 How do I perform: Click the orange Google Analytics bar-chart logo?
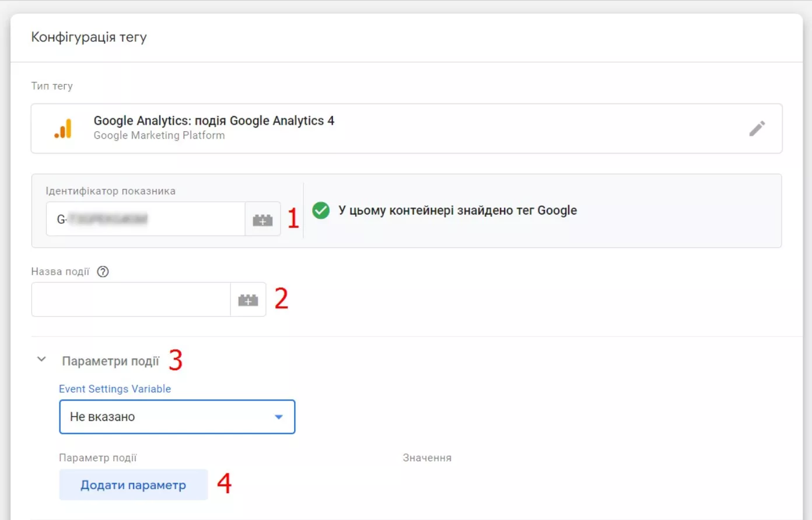(63, 128)
